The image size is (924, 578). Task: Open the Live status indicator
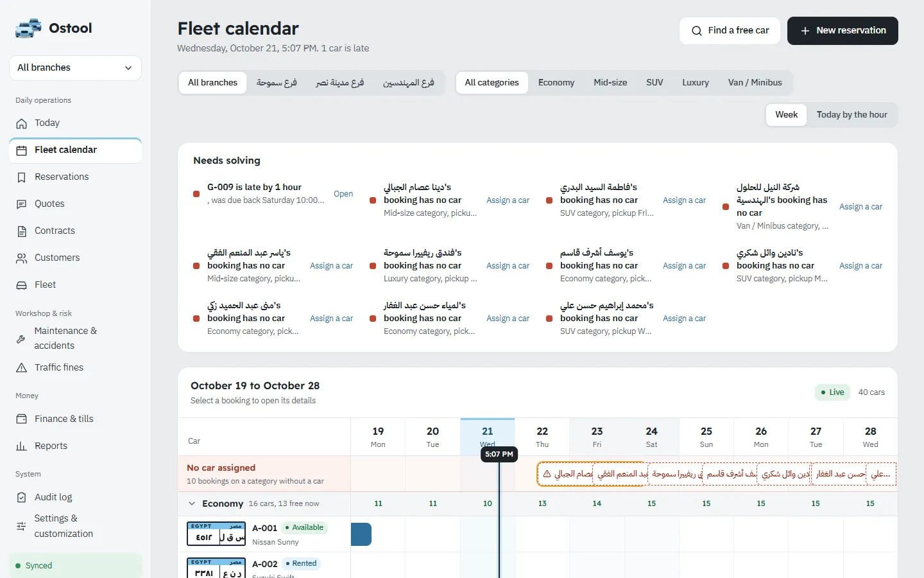[832, 392]
